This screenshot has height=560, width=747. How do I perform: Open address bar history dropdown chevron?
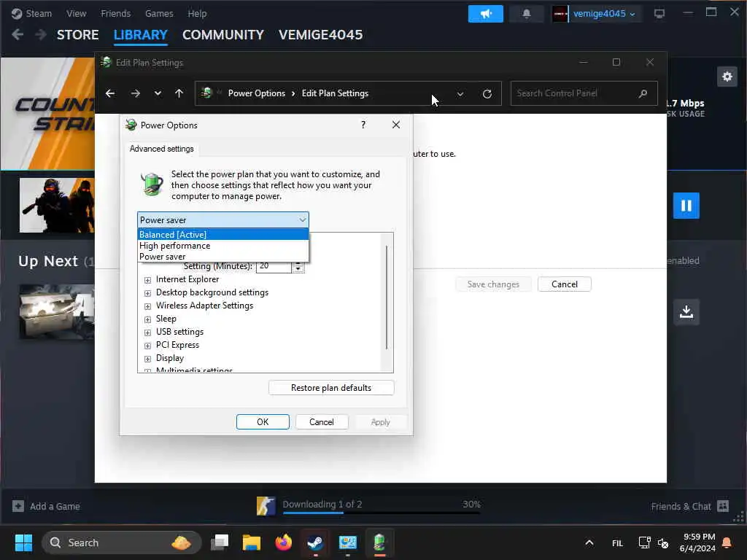460,94
